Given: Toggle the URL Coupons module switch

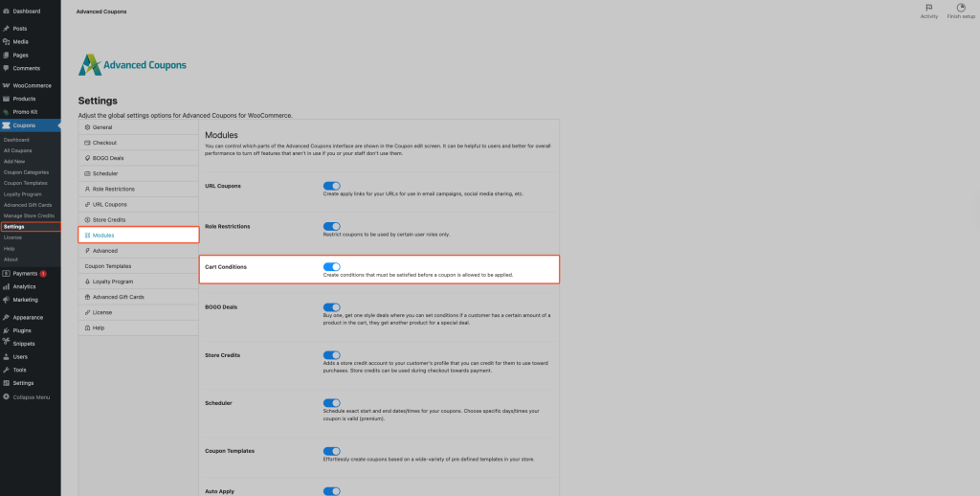Looking at the screenshot, I should 332,186.
